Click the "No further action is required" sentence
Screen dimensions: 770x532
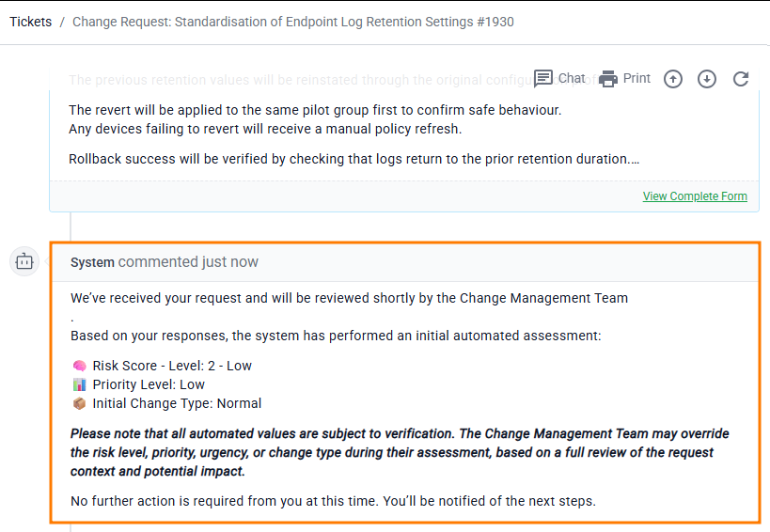coord(333,501)
